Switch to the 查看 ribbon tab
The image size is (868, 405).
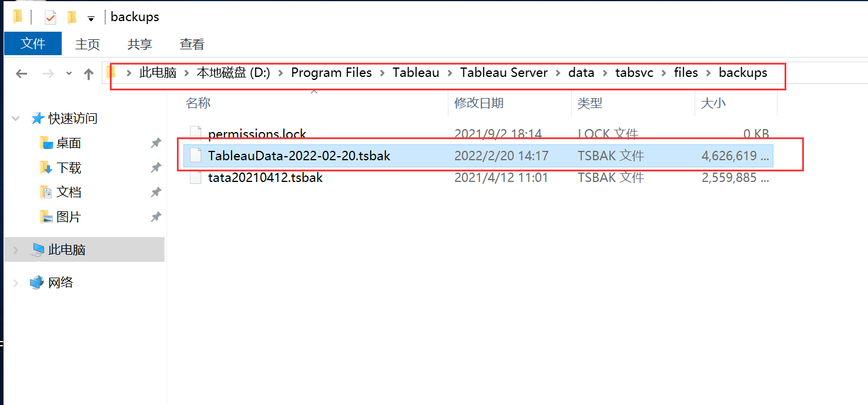[192, 44]
